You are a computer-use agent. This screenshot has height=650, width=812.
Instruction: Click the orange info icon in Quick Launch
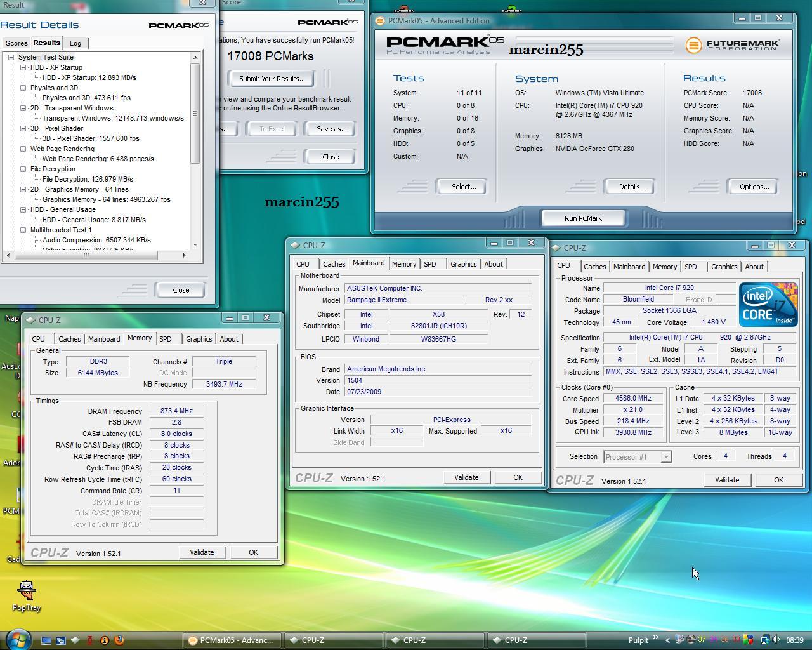click(x=105, y=640)
